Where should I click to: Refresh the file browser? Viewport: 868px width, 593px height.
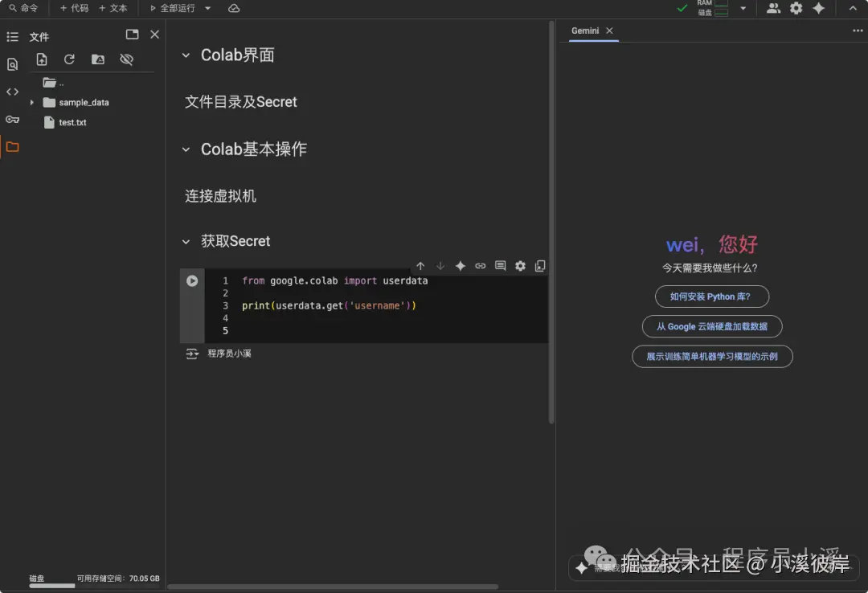tap(69, 59)
